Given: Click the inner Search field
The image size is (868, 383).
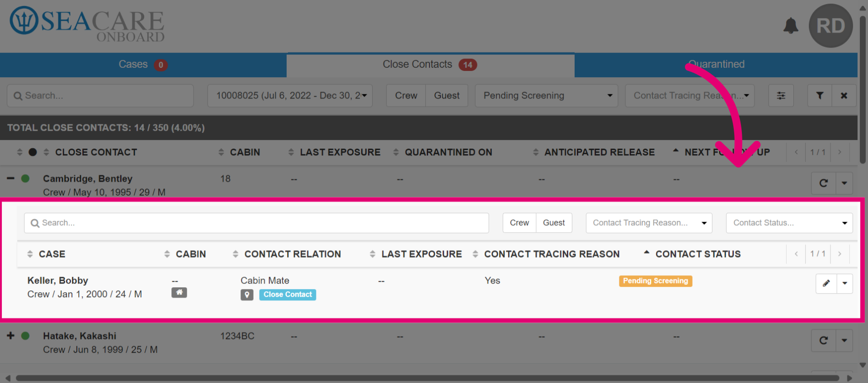Looking at the screenshot, I should click(256, 223).
